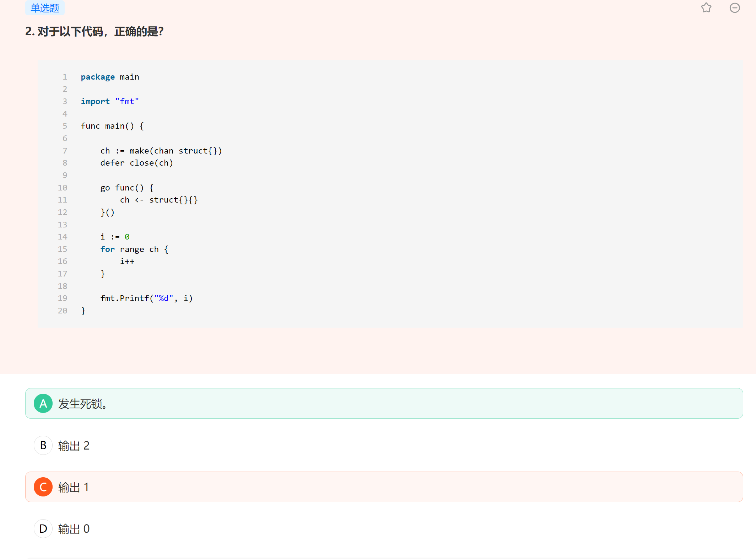Click the defer close(ch) code line
756x559 pixels.
(x=136, y=163)
